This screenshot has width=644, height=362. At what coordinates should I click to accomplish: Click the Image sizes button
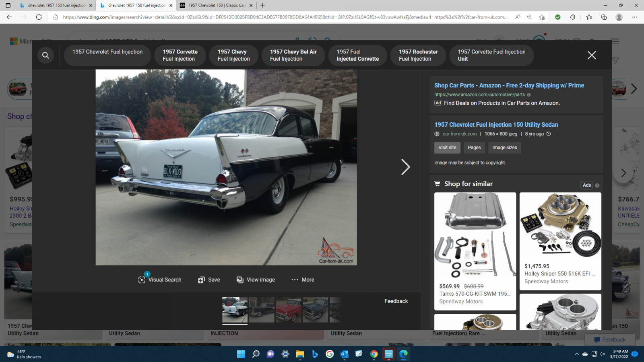[504, 148]
